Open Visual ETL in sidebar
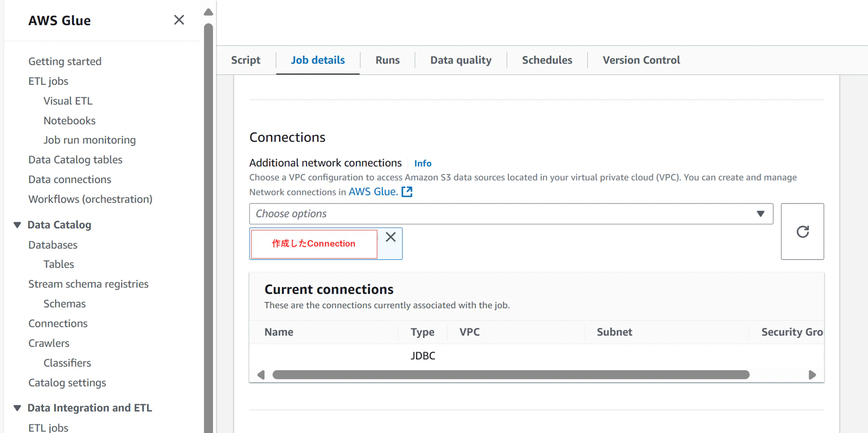The height and width of the screenshot is (433, 868). [68, 101]
